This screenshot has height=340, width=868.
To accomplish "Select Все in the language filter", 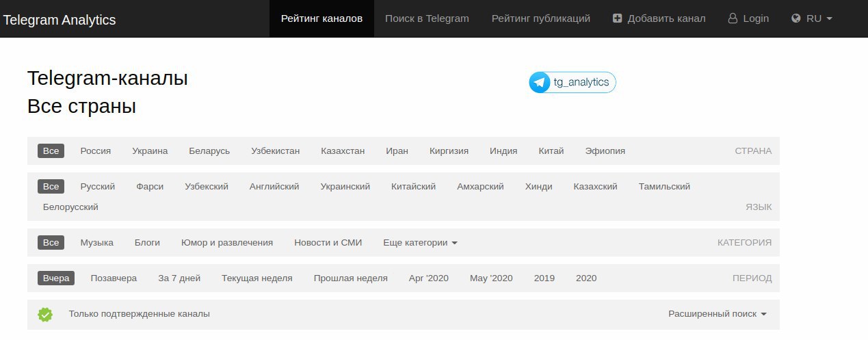I will coord(51,186).
